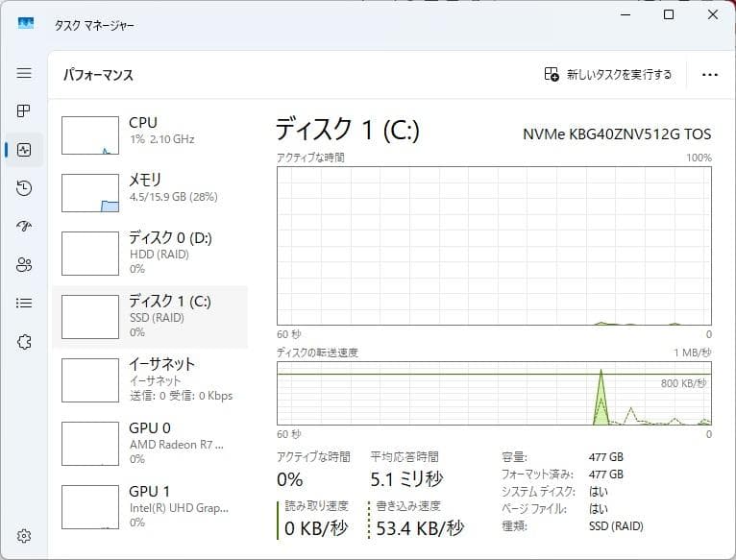Select the メモリ performance item
Viewport: 736px width, 560px height.
click(x=150, y=192)
